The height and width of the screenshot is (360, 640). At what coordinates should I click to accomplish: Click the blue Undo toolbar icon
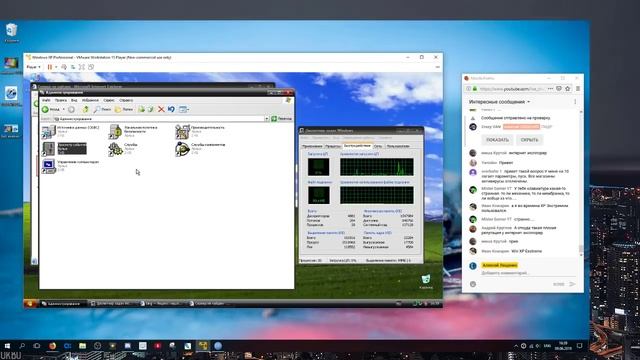[x=171, y=109]
